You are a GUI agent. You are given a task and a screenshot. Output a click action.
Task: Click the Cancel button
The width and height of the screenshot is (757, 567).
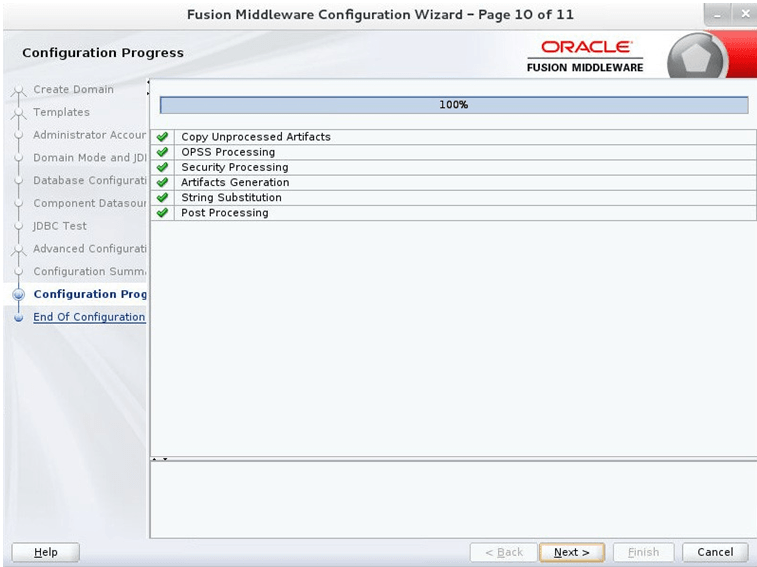coord(715,552)
